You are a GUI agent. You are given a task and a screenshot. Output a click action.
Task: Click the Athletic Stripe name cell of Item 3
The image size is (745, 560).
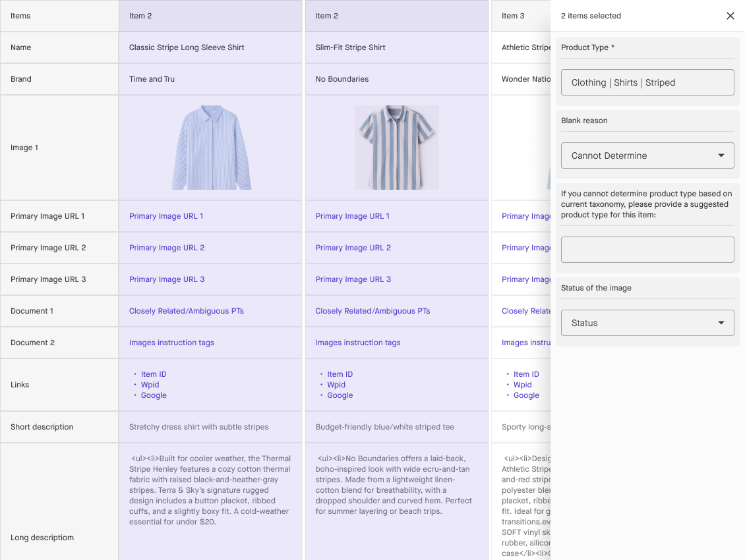point(521,47)
